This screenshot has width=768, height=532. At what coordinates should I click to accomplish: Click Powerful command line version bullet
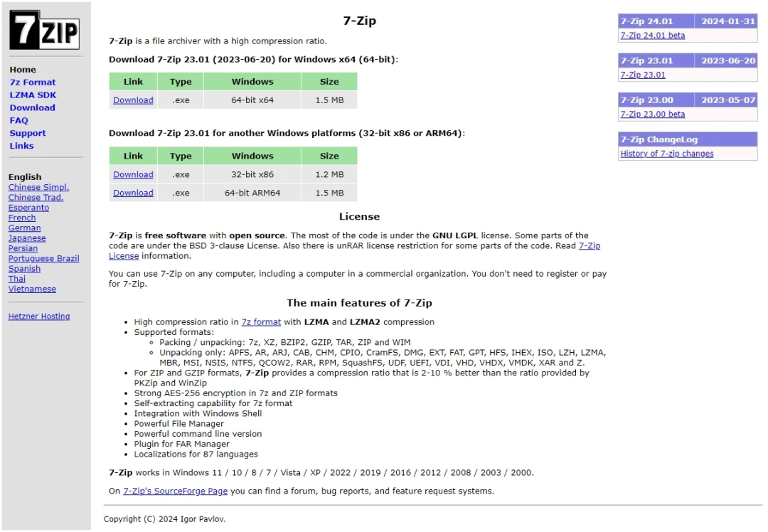tap(198, 434)
